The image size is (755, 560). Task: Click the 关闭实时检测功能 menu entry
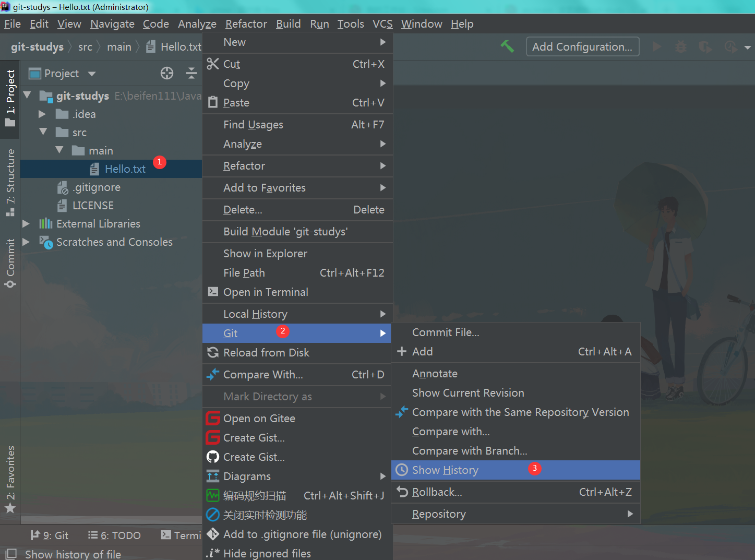pyautogui.click(x=297, y=515)
